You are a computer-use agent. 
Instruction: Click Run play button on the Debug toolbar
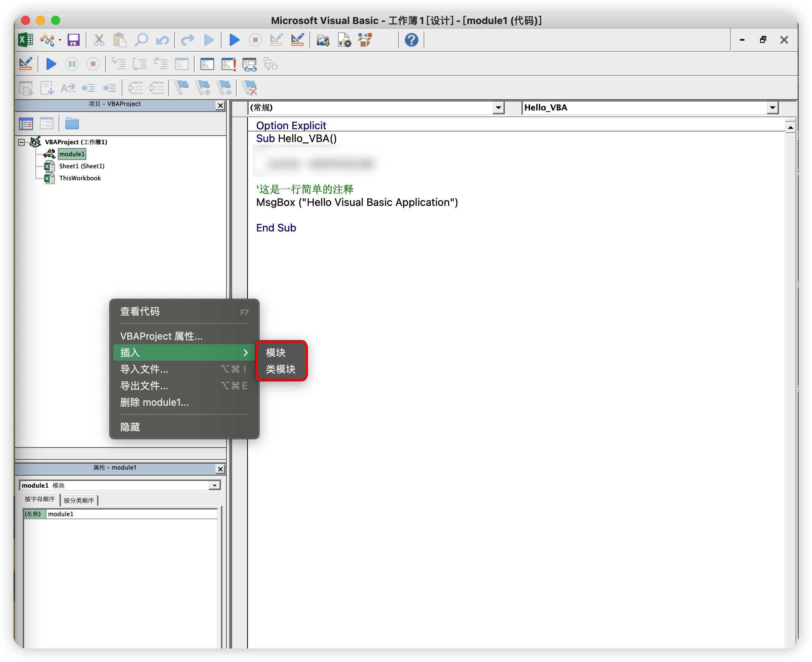(x=51, y=64)
